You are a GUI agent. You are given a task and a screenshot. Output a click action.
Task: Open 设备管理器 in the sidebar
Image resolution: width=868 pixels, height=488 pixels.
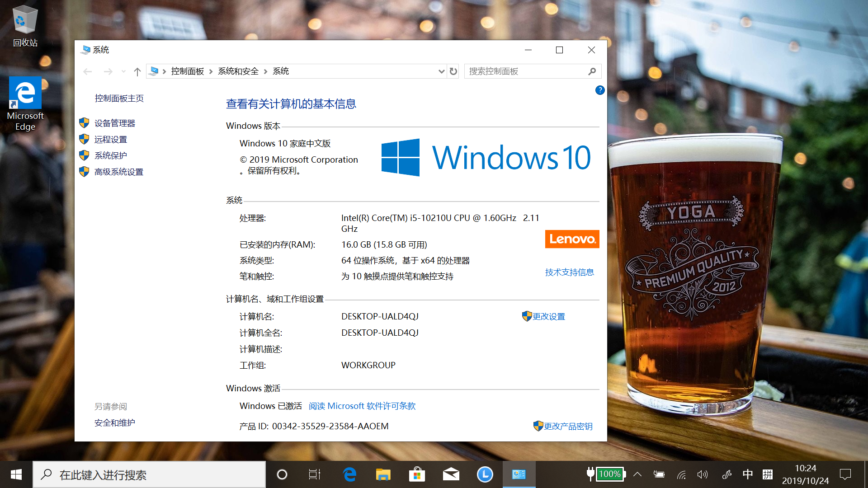click(x=115, y=123)
